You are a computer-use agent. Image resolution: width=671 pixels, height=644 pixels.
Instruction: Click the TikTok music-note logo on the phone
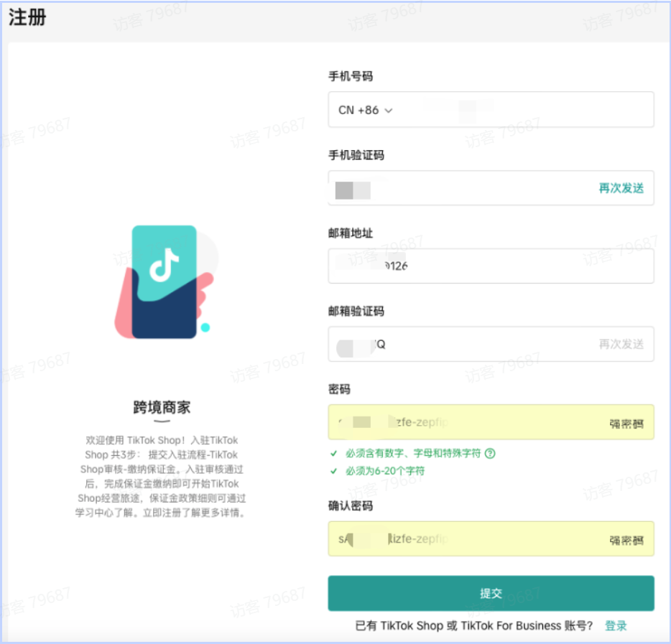(x=164, y=266)
